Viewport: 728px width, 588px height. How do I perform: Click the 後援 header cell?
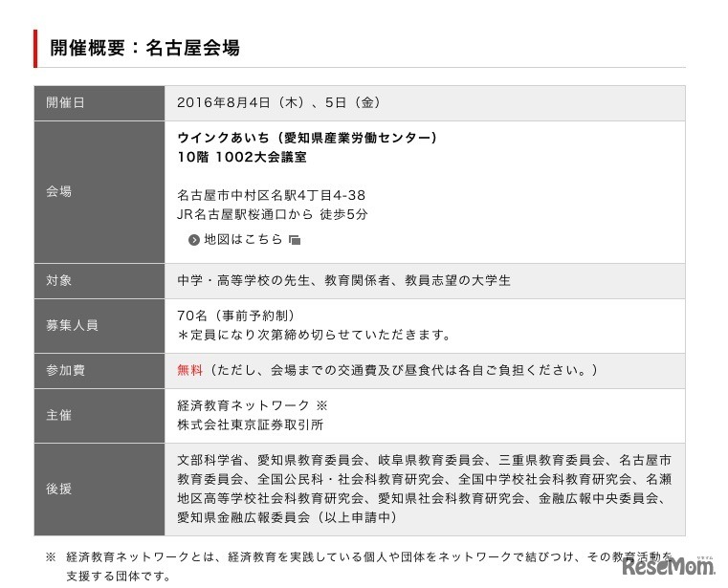click(99, 490)
